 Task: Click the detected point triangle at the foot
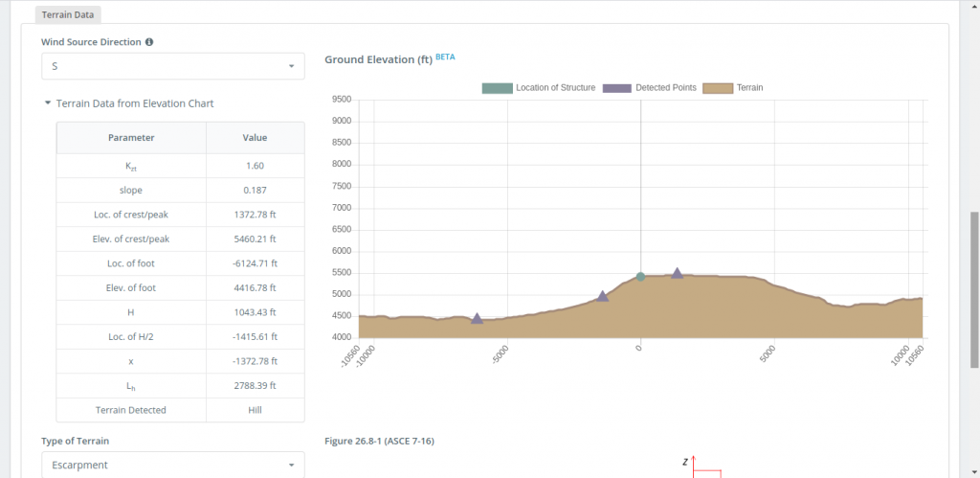(x=477, y=318)
